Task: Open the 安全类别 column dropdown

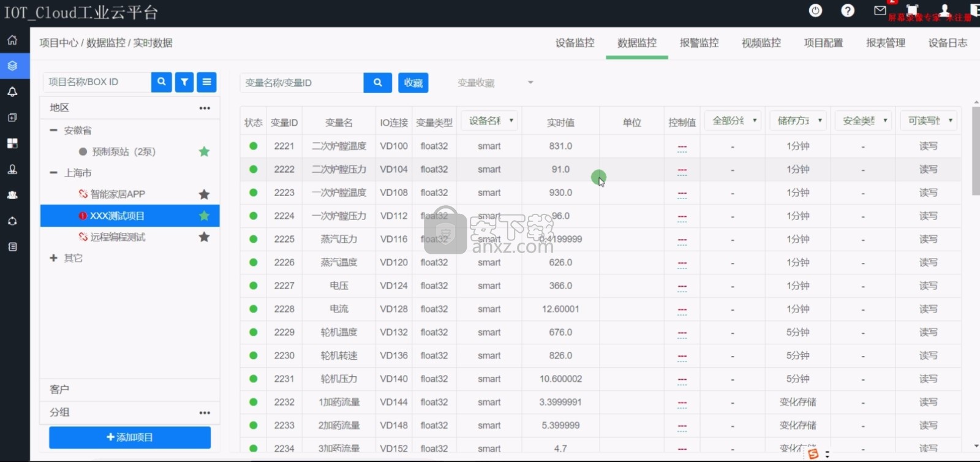Action: pyautogui.click(x=863, y=121)
